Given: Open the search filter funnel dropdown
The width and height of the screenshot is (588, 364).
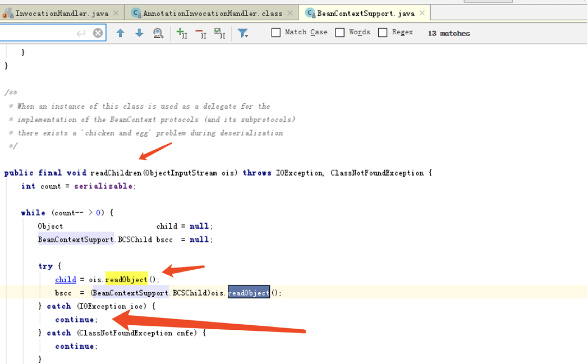Looking at the screenshot, I should 243,33.
